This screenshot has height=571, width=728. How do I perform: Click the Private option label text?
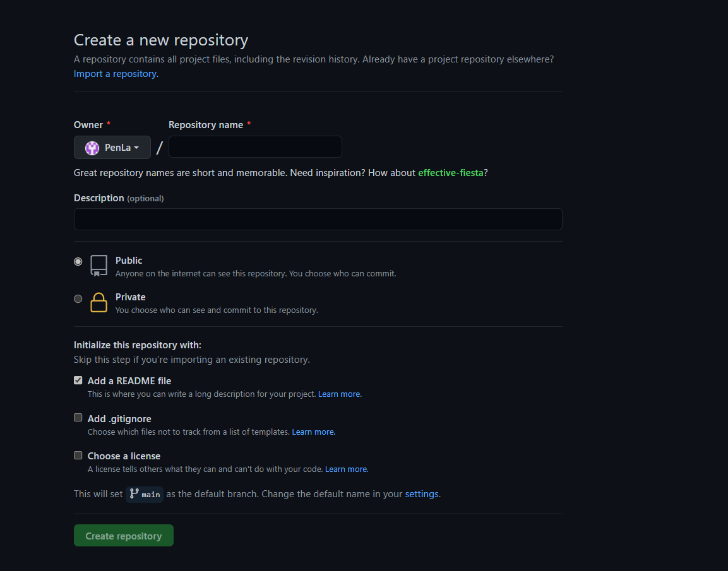tap(131, 297)
